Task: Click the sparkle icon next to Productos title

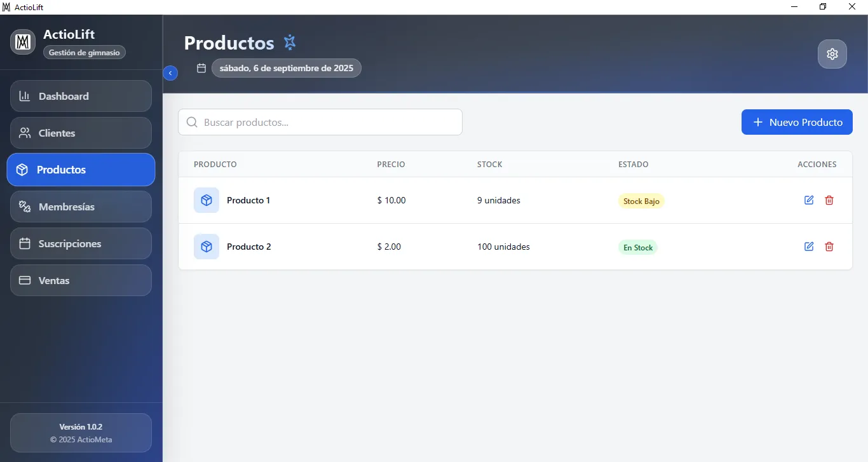Action: coord(290,42)
